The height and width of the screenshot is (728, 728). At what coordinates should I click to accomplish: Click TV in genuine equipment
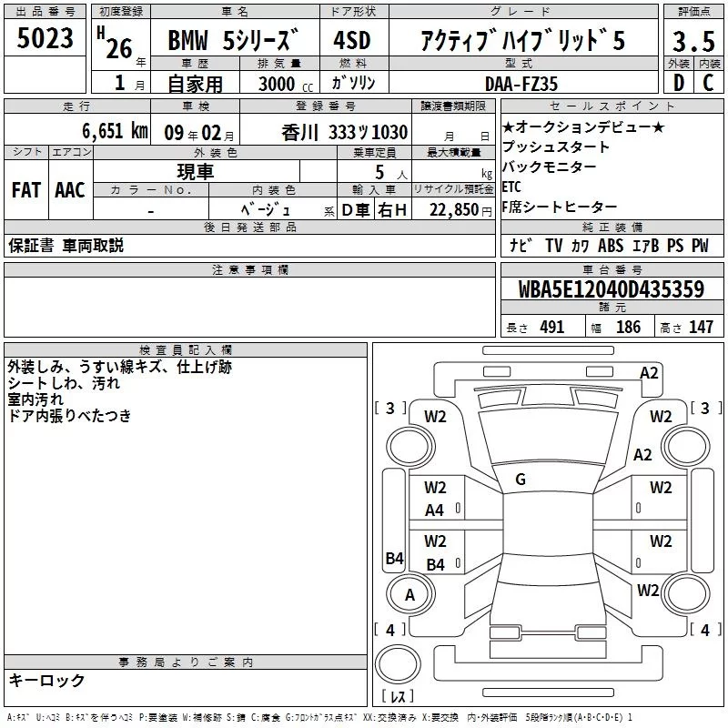point(554,245)
